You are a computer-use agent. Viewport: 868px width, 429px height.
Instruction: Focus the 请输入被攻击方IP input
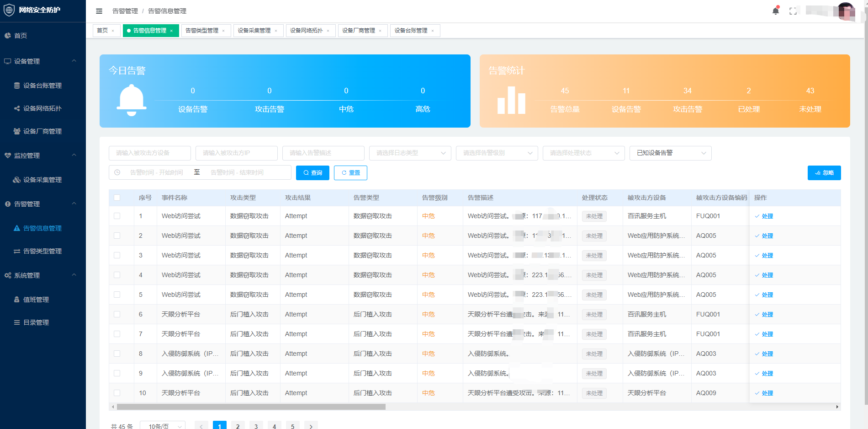click(x=237, y=153)
